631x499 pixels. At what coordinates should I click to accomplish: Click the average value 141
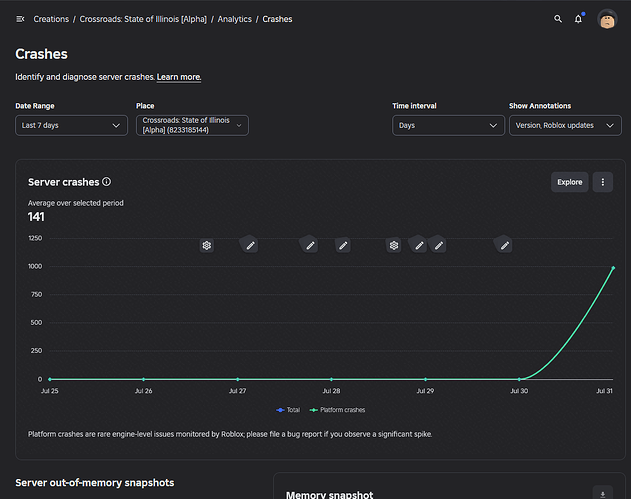pos(36,217)
